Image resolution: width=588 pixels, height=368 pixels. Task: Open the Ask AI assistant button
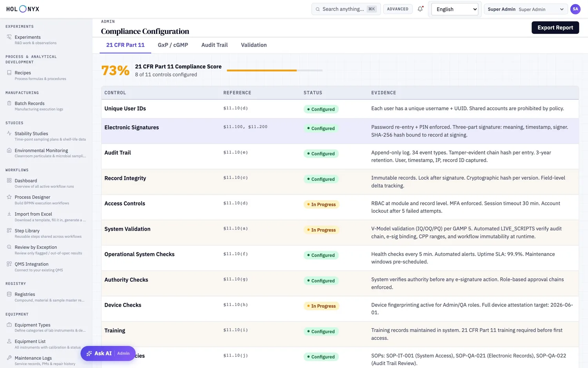108,353
